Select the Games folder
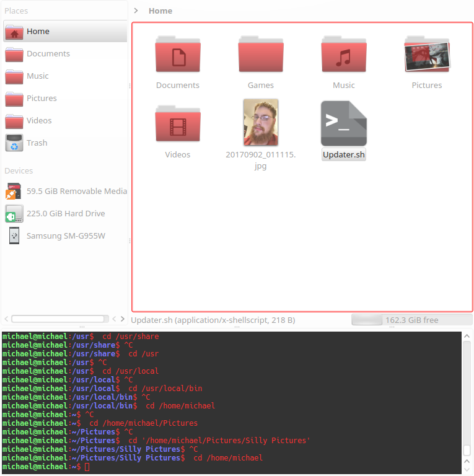The height and width of the screenshot is (476, 474). click(261, 55)
